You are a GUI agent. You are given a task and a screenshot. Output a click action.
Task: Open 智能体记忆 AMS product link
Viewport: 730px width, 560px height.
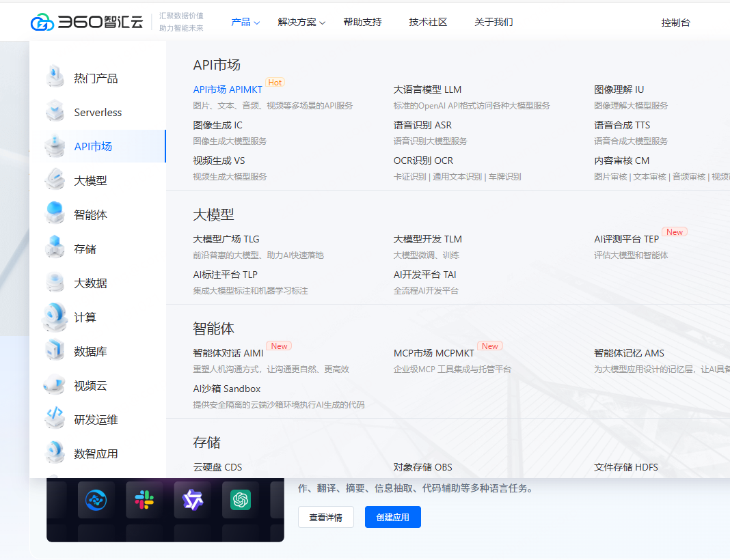coord(629,353)
